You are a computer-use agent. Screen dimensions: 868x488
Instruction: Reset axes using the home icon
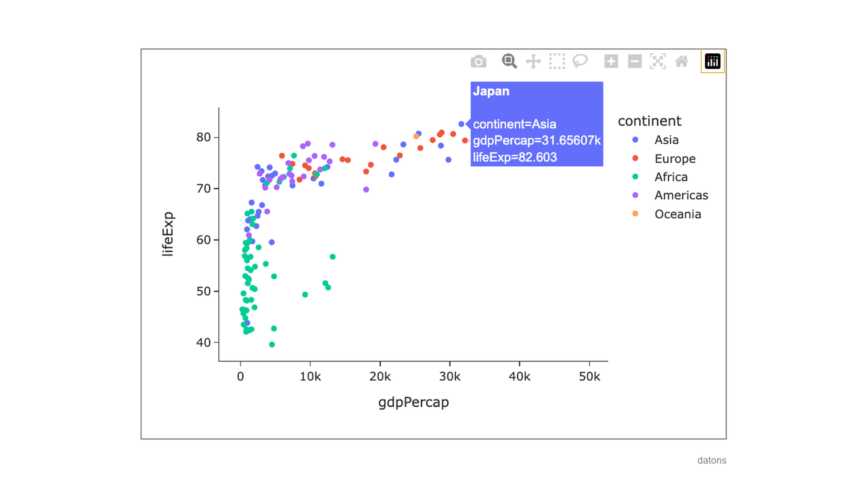682,61
